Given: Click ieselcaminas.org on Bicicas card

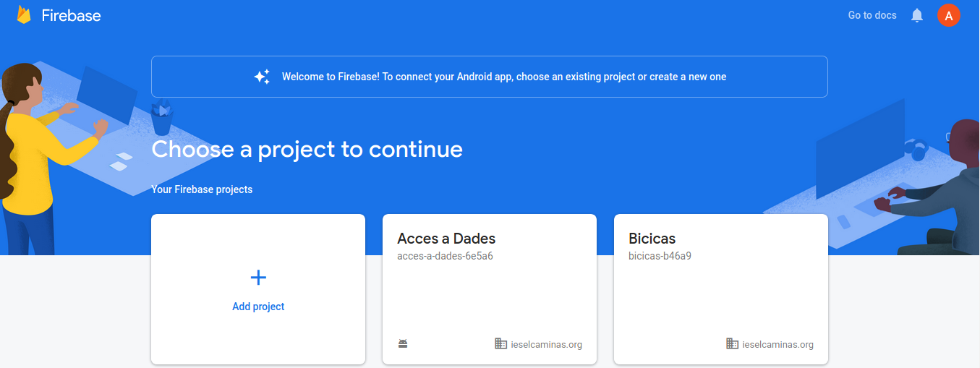Looking at the screenshot, I should tap(777, 345).
